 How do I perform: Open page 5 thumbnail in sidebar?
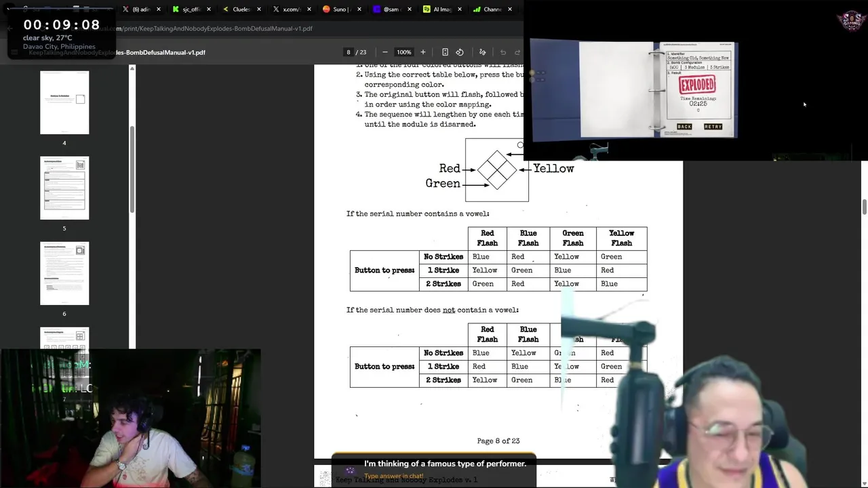tap(64, 188)
